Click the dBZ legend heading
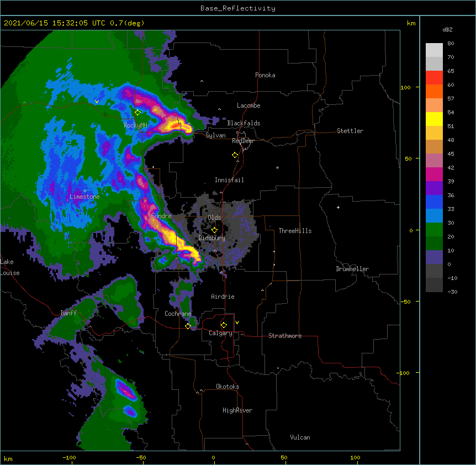Viewport: 476px width, 465px height. click(447, 29)
